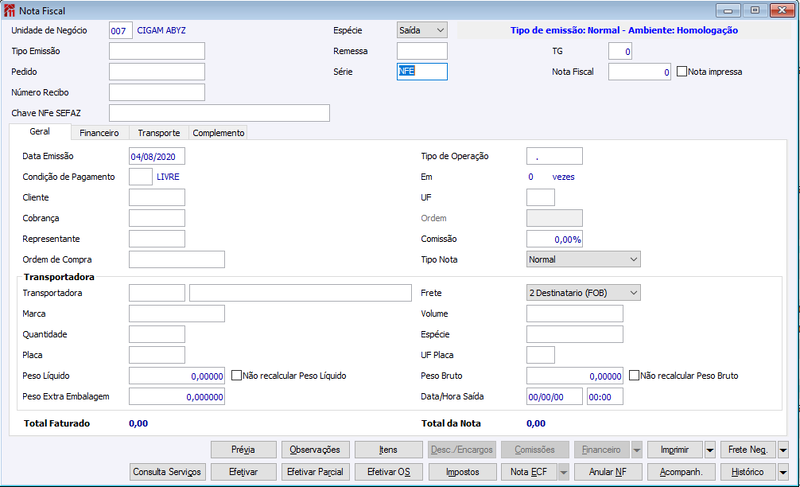Focus the Chave NFe SEFAZ field
The height and width of the screenshot is (487, 800).
click(x=219, y=113)
